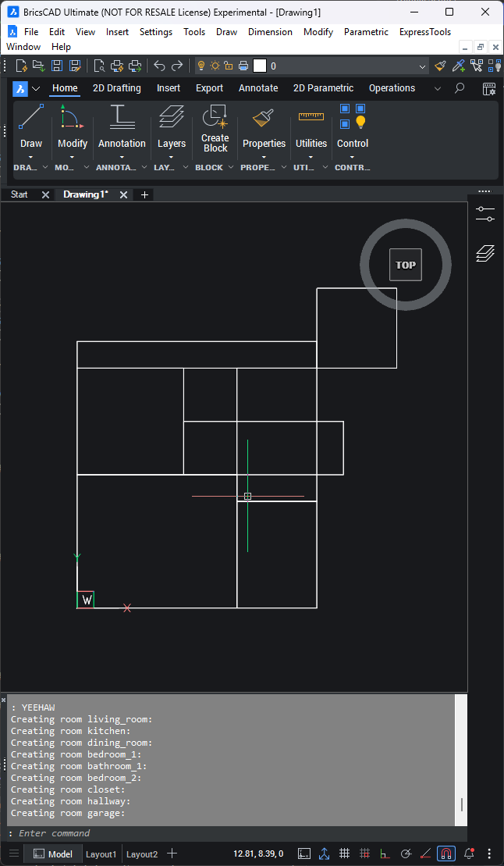Open the Layers panel from right sidebar
Image resolution: width=504 pixels, height=866 pixels.
tap(485, 253)
